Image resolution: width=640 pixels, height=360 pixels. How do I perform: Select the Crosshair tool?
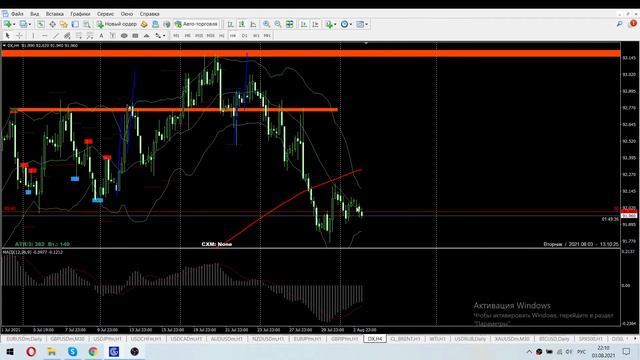(19, 36)
